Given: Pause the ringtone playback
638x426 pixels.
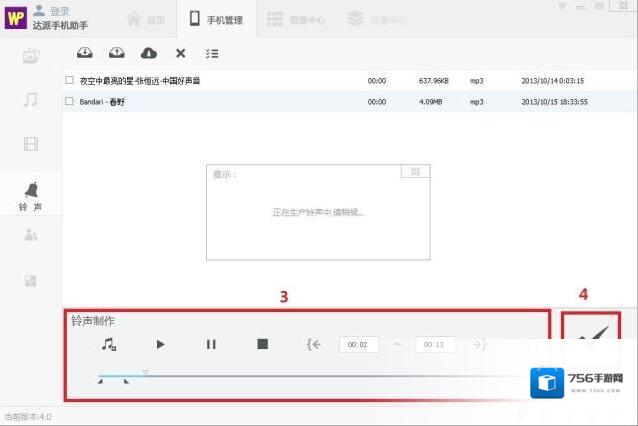Looking at the screenshot, I should [211, 344].
